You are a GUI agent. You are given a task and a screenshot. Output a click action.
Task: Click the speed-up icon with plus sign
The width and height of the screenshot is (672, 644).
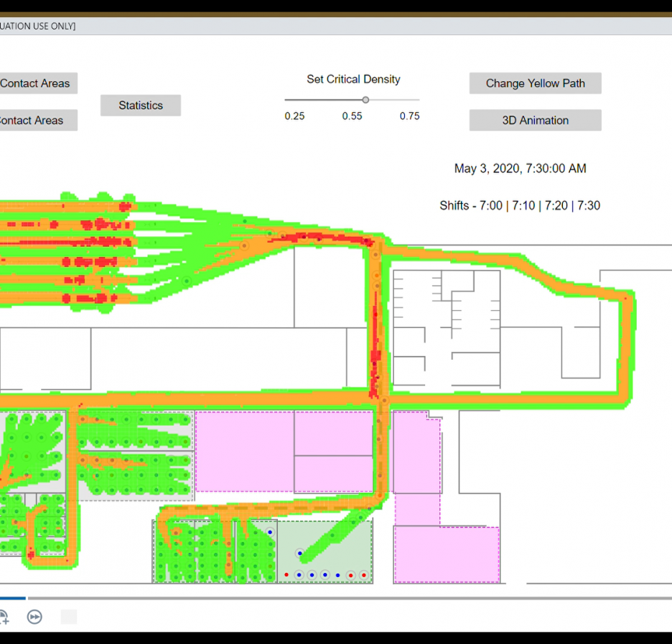(x=4, y=617)
